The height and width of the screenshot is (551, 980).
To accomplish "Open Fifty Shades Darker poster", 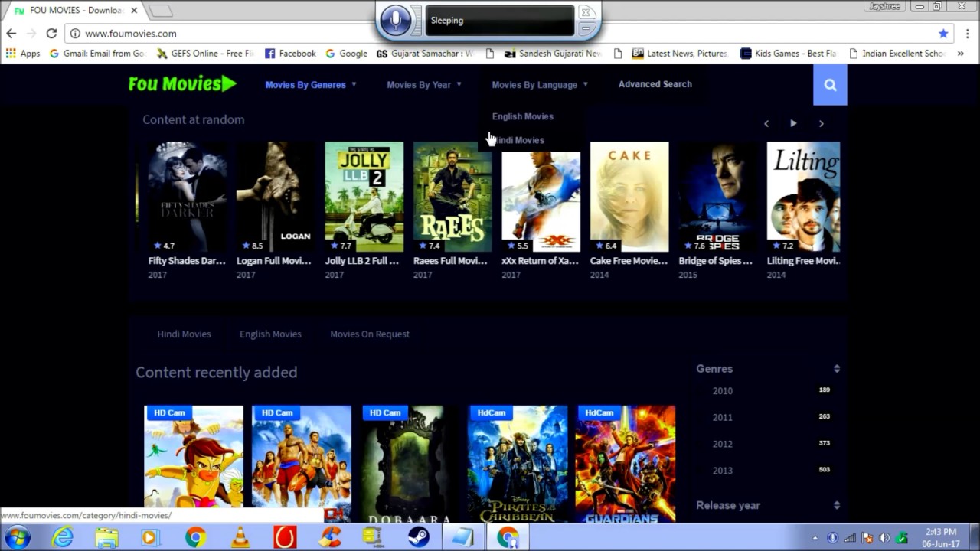I will click(187, 197).
